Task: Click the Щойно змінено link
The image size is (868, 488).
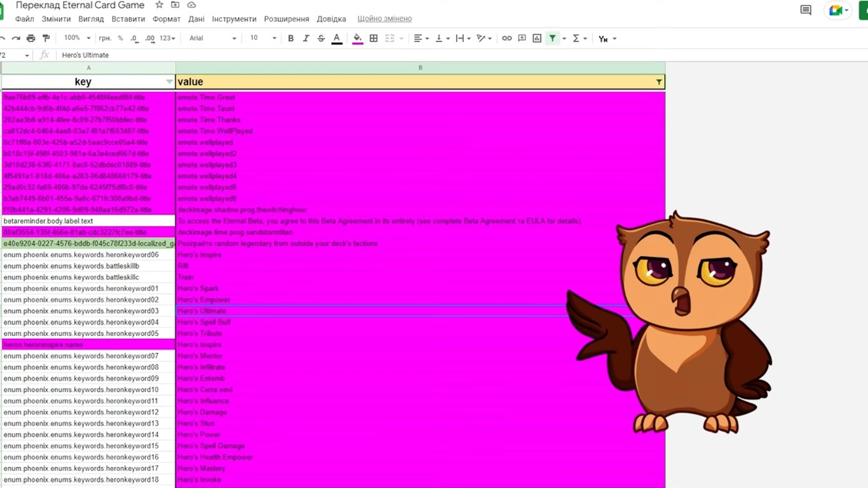Action: [x=384, y=19]
